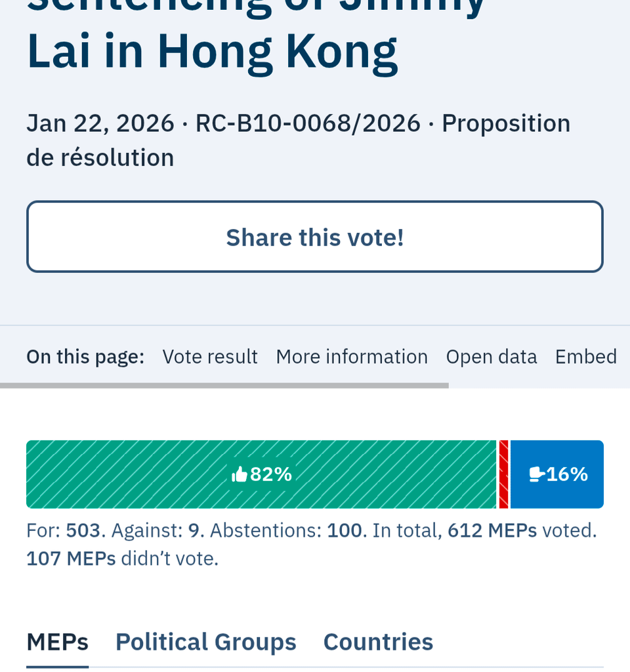The width and height of the screenshot is (630, 672).
Task: Select the MEPs tab
Action: [x=57, y=642]
